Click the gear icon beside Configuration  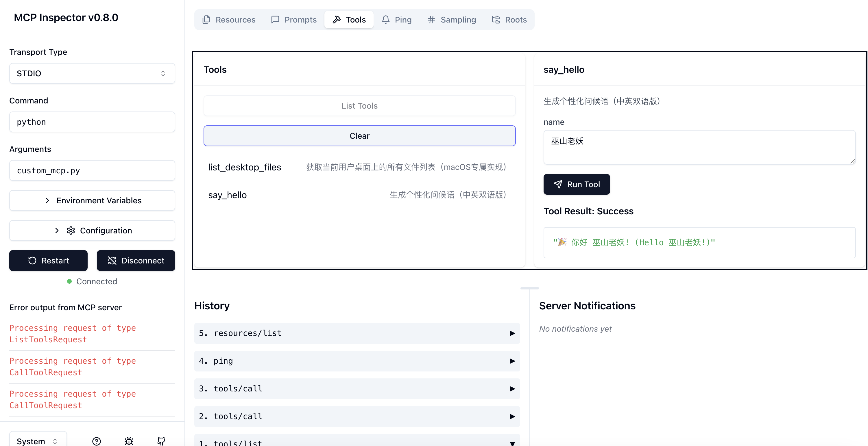71,231
